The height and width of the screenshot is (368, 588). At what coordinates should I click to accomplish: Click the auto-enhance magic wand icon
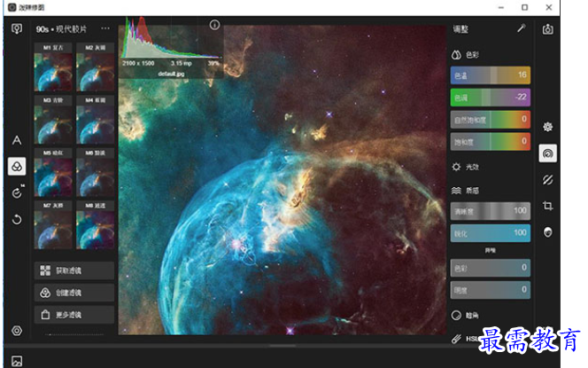click(x=522, y=28)
